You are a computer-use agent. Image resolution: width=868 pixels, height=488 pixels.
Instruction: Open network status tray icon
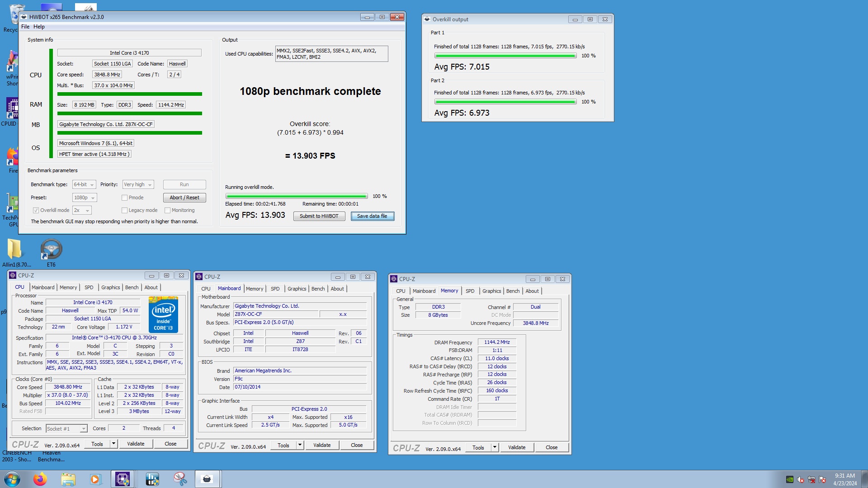811,479
